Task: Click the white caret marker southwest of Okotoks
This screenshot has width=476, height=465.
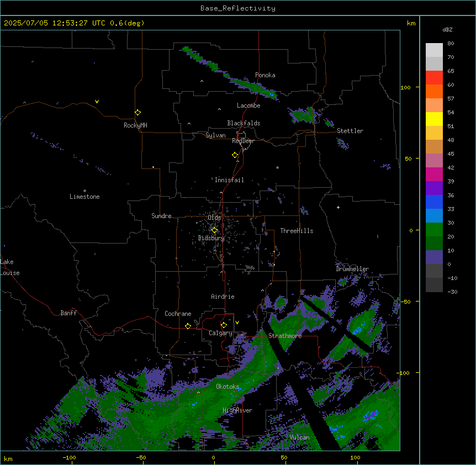Action: point(198,393)
